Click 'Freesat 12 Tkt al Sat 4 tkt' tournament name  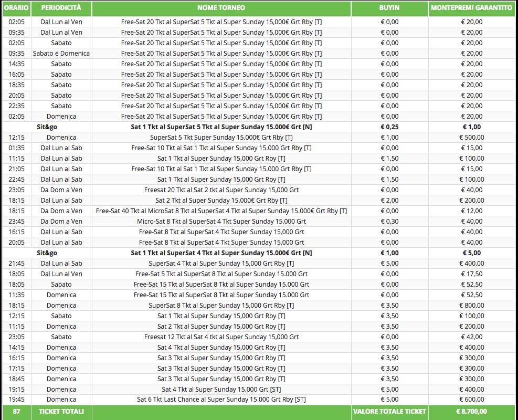[x=221, y=337]
